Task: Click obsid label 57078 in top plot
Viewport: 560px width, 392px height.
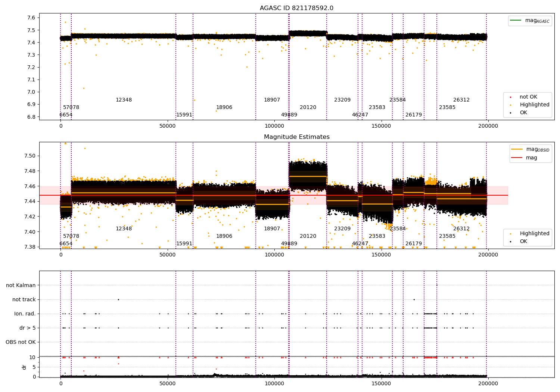Action: pyautogui.click(x=71, y=108)
